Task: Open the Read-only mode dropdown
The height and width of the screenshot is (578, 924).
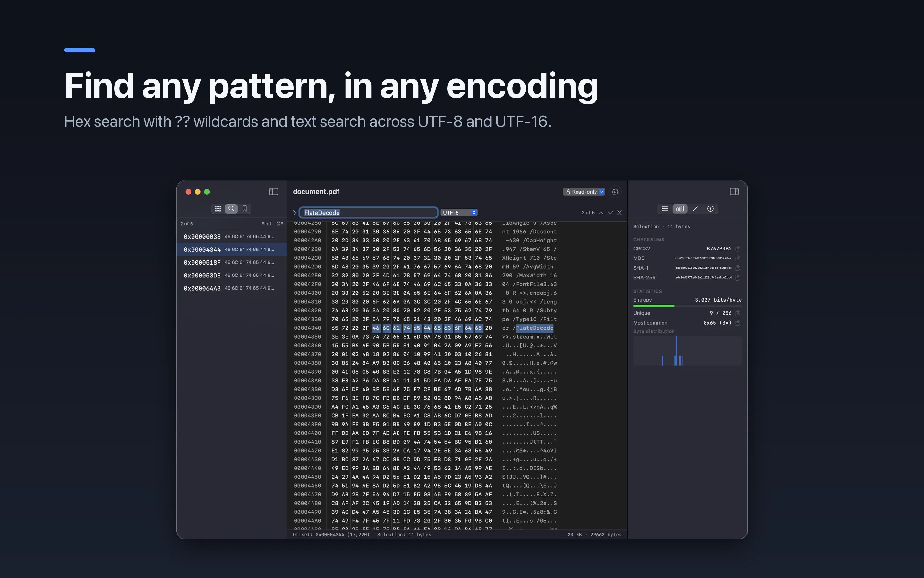Action: [584, 192]
